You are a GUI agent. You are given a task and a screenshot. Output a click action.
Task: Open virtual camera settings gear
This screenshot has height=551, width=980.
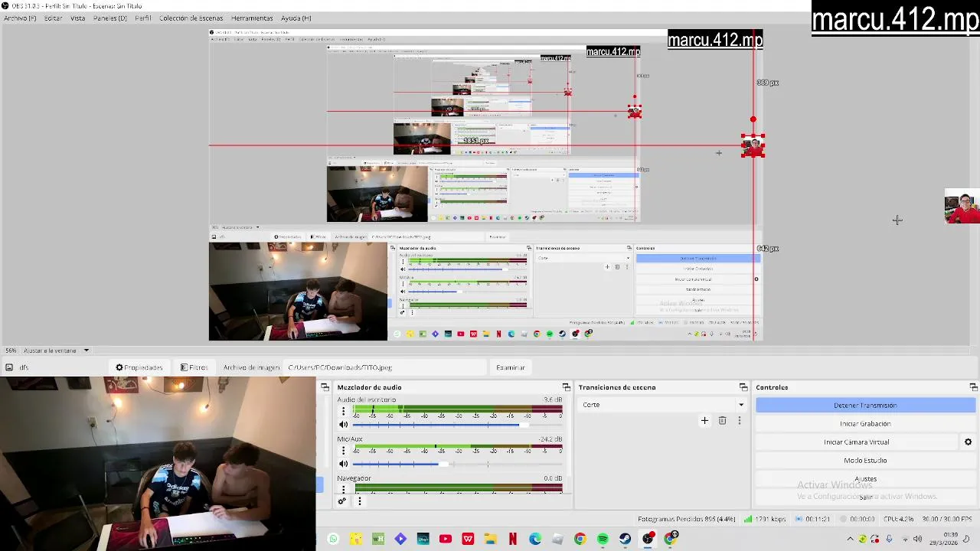click(968, 442)
